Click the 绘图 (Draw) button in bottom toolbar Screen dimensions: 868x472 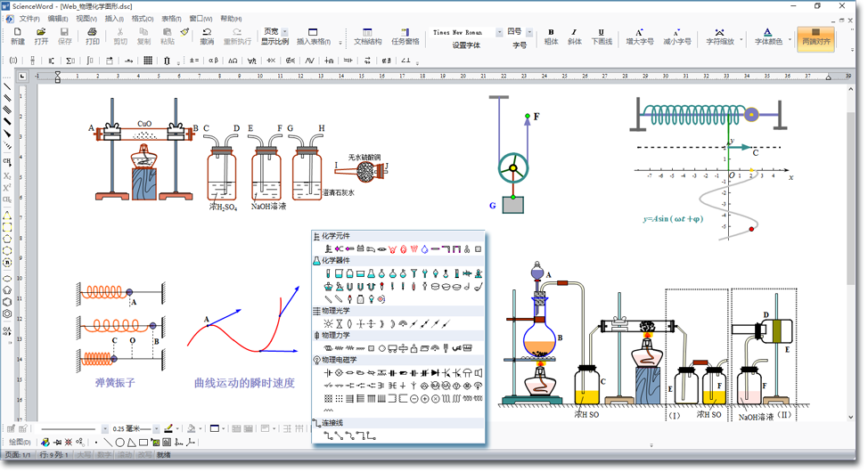click(x=18, y=442)
